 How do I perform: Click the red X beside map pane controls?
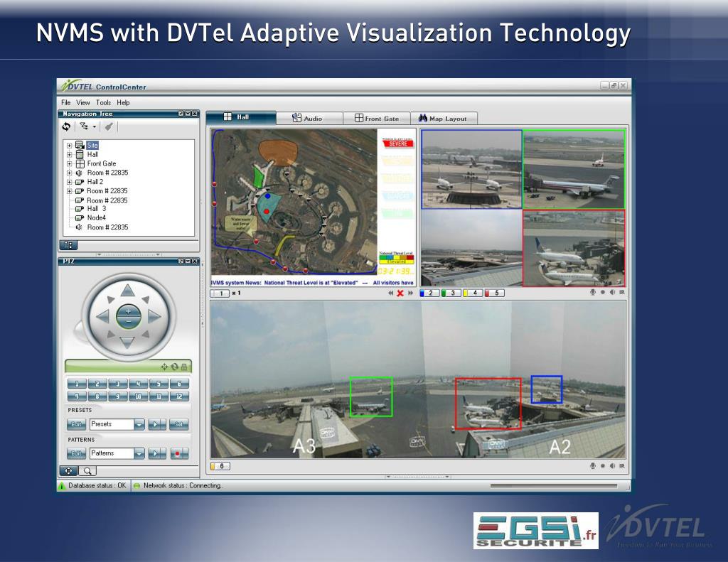click(400, 293)
